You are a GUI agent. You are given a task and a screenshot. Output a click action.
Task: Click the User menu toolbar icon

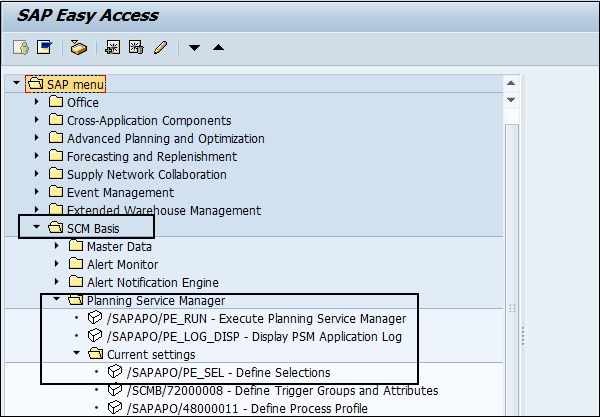[21, 47]
